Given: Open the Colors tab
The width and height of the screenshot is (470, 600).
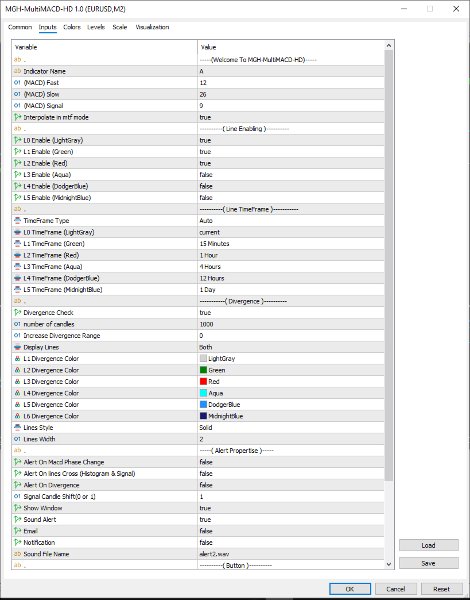Looking at the screenshot, I should click(x=72, y=27).
